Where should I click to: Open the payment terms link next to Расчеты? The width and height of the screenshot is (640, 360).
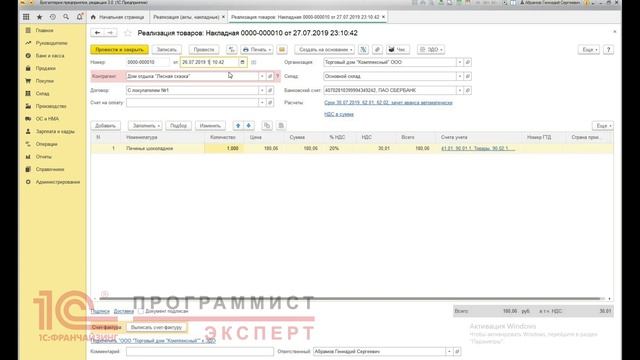tap(388, 102)
